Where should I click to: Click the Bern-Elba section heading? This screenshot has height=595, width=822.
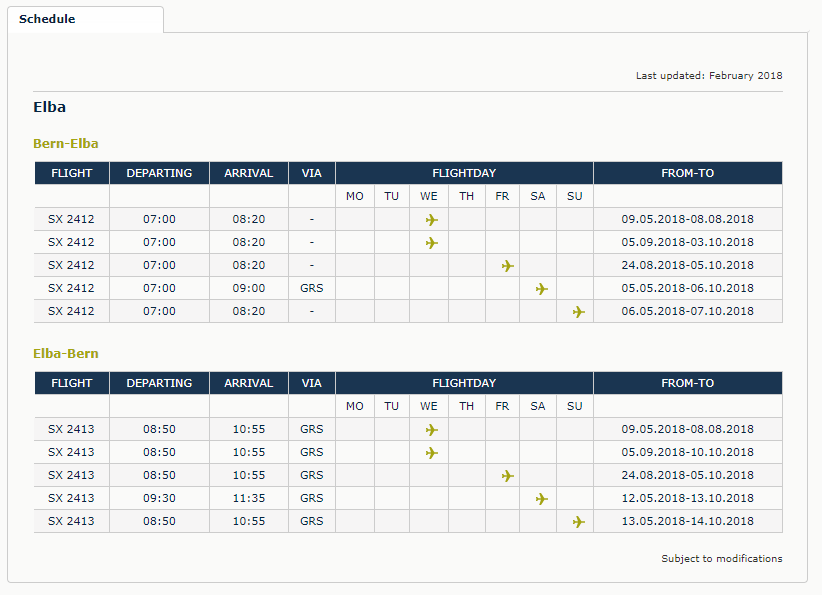coord(66,144)
